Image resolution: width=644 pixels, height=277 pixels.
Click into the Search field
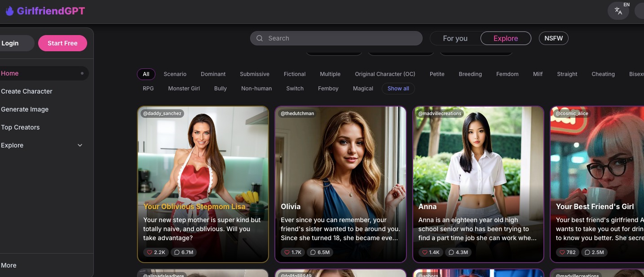click(x=336, y=38)
